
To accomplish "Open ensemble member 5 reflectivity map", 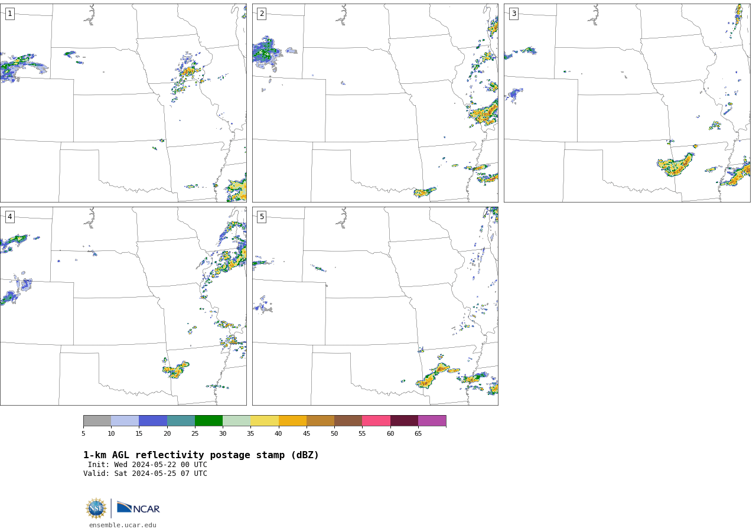I will tap(375, 306).
